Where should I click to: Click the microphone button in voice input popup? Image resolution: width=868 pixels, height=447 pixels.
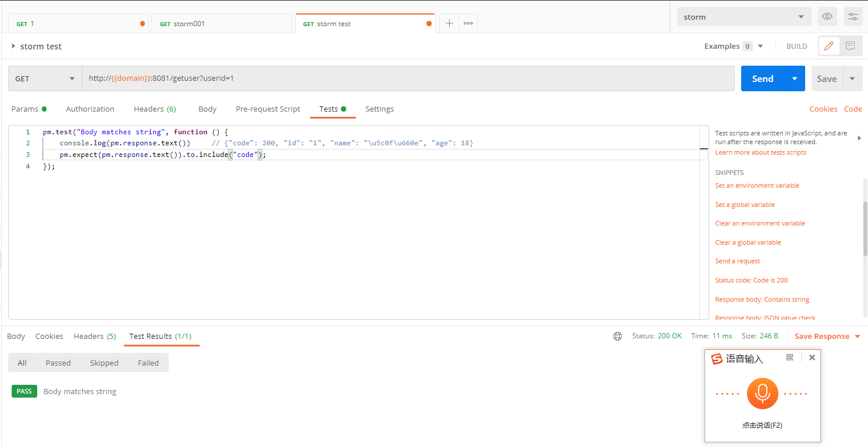(x=762, y=394)
